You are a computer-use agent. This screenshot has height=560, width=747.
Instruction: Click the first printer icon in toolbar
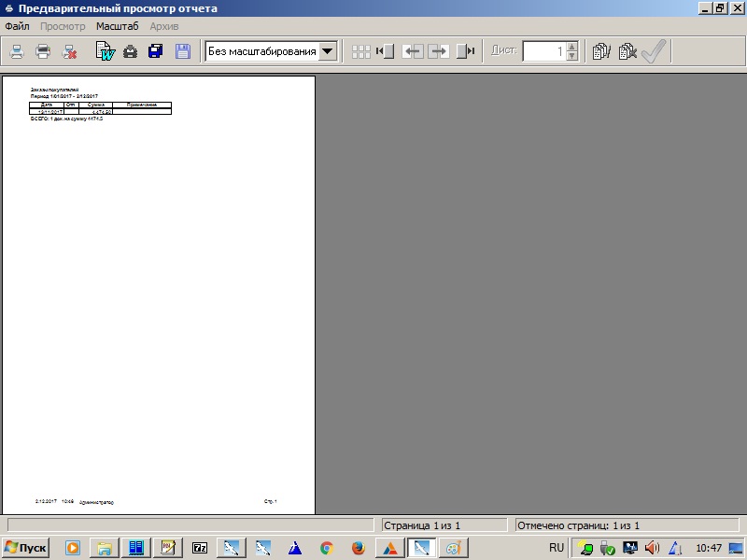[x=17, y=51]
